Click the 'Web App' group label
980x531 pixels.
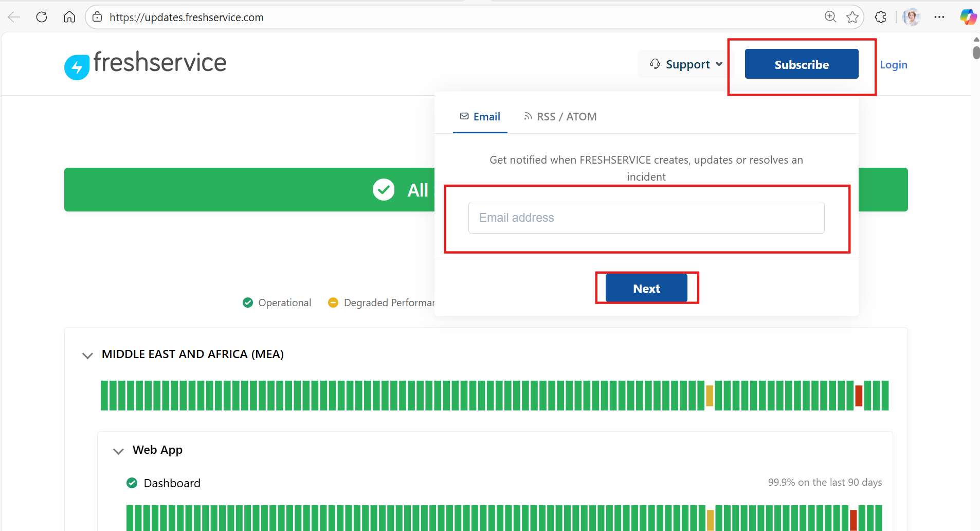[157, 450]
